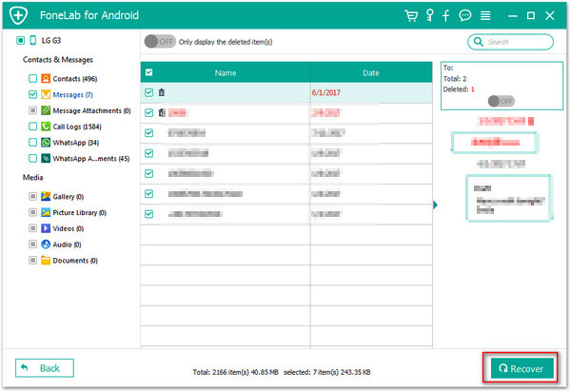Check the WhatsApp (34) checkbox
Viewport: 571px width, 392px height.
[x=32, y=143]
